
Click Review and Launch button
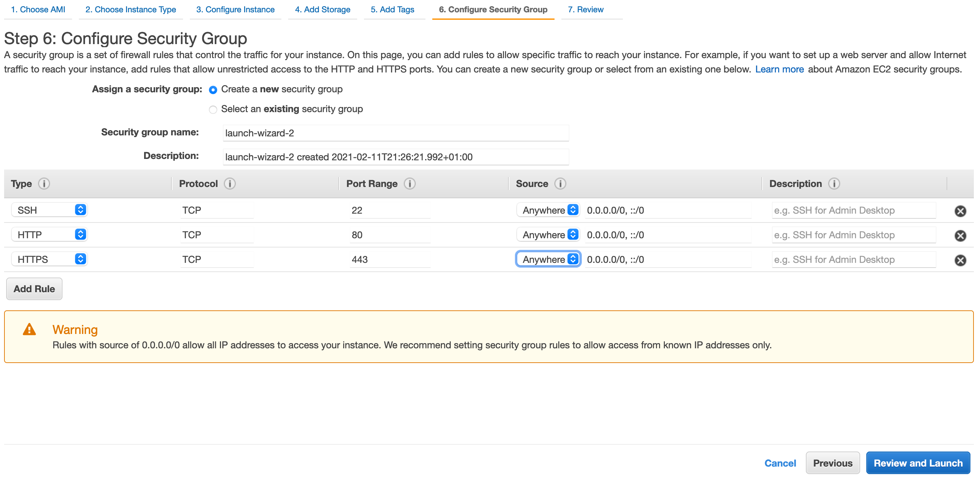(918, 463)
